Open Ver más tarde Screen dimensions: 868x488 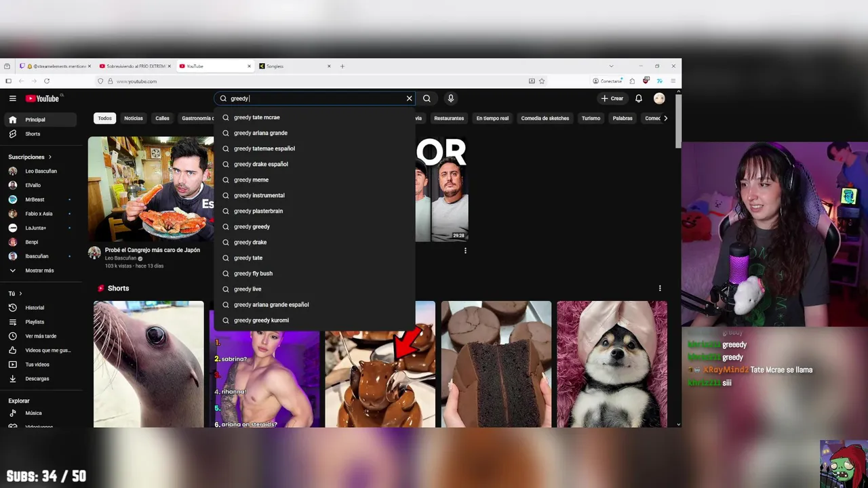click(41, 336)
